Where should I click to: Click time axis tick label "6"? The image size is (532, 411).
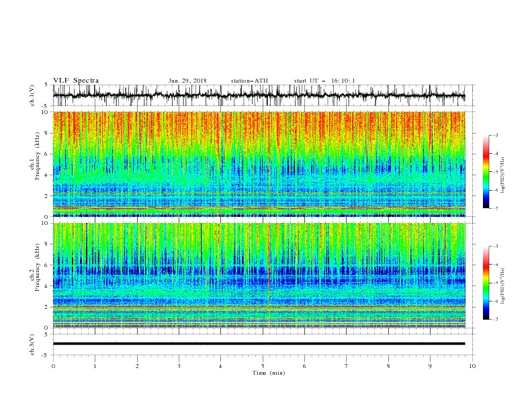(304, 366)
